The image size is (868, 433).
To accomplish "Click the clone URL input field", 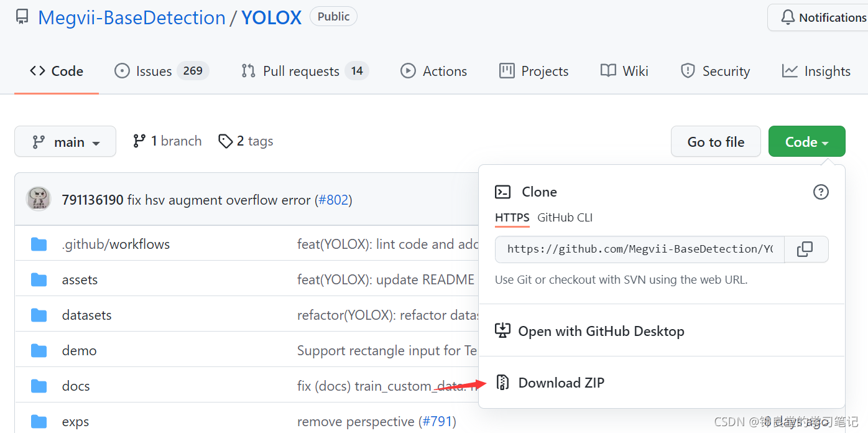I will [x=640, y=249].
